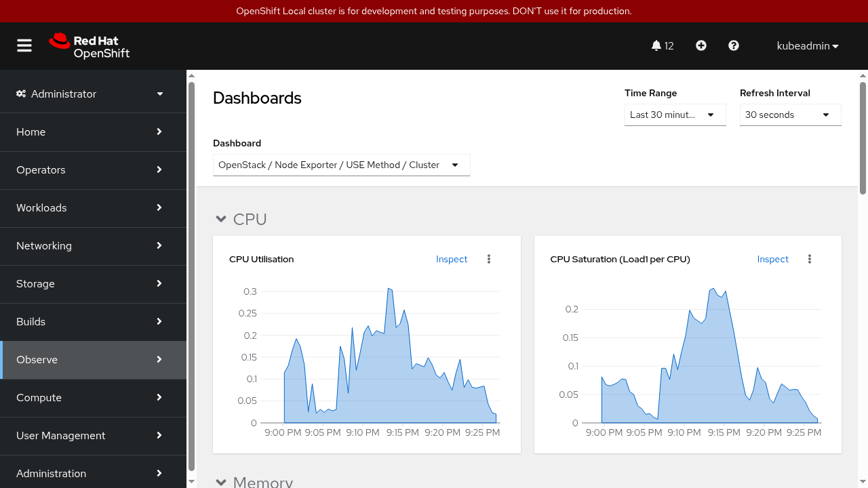Open the help question mark icon

[734, 45]
